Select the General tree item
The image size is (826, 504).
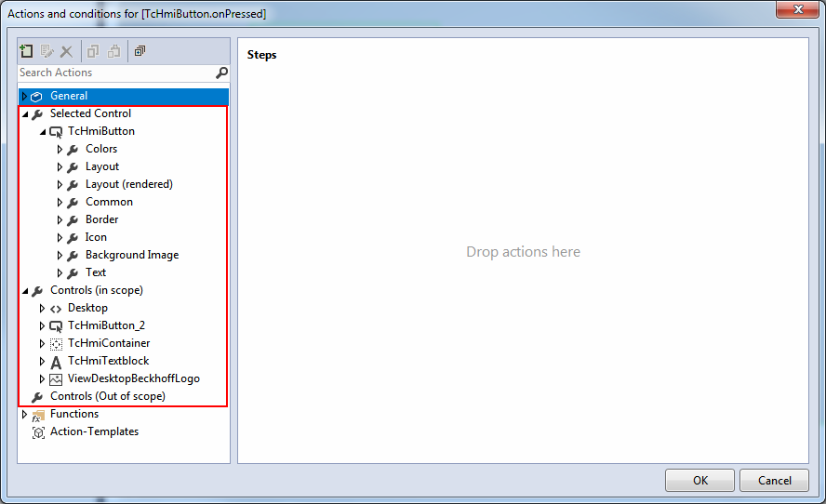tap(124, 96)
